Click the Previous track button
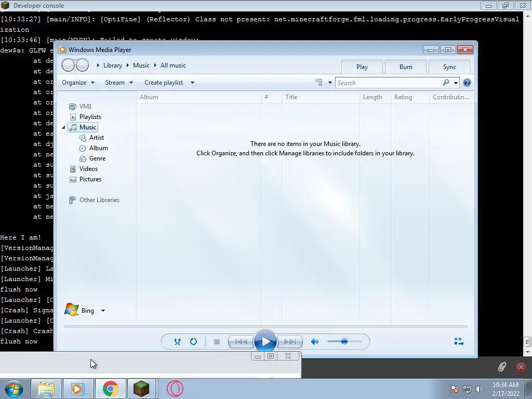Screen dimensions: 532x399 point(241,342)
